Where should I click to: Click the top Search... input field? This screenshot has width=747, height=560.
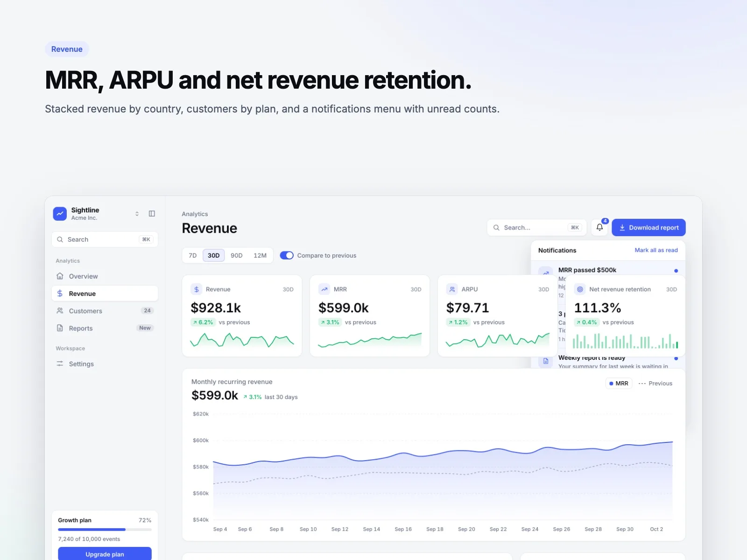point(537,228)
